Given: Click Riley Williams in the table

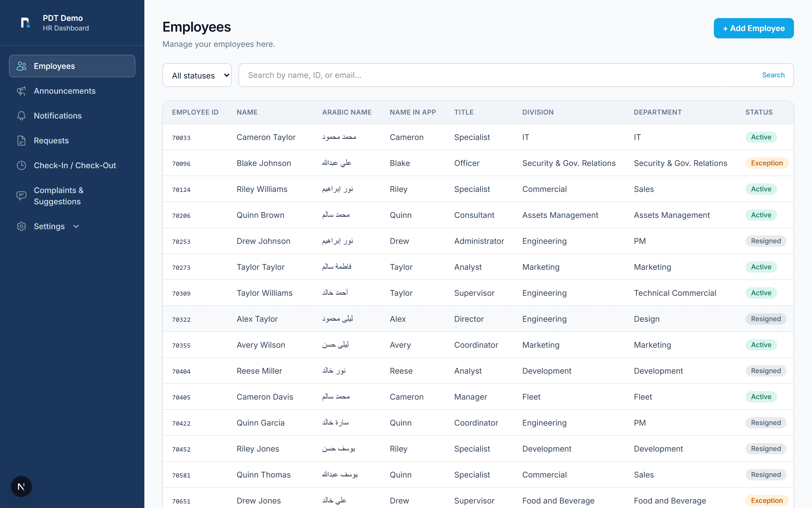Looking at the screenshot, I should [x=262, y=189].
